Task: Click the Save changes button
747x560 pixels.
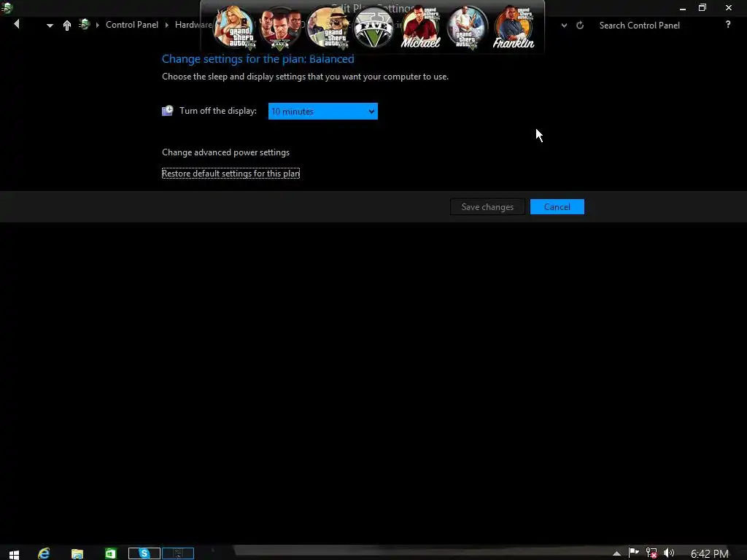Action: pyautogui.click(x=487, y=207)
